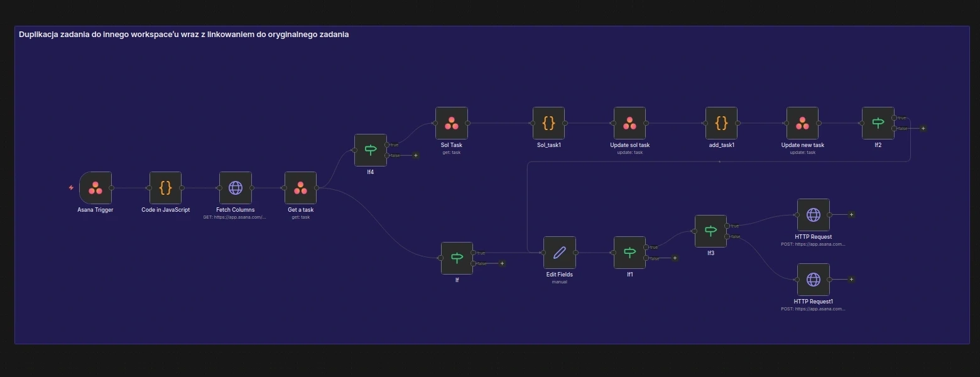This screenshot has width=980, height=377.
Task: Click the 'Edit Fields' label
Action: pyautogui.click(x=559, y=275)
